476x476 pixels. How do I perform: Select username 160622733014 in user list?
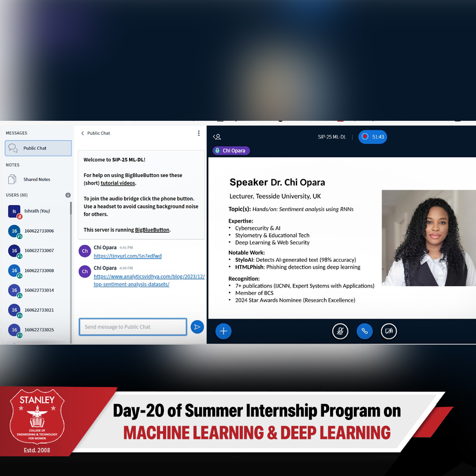[x=39, y=290]
